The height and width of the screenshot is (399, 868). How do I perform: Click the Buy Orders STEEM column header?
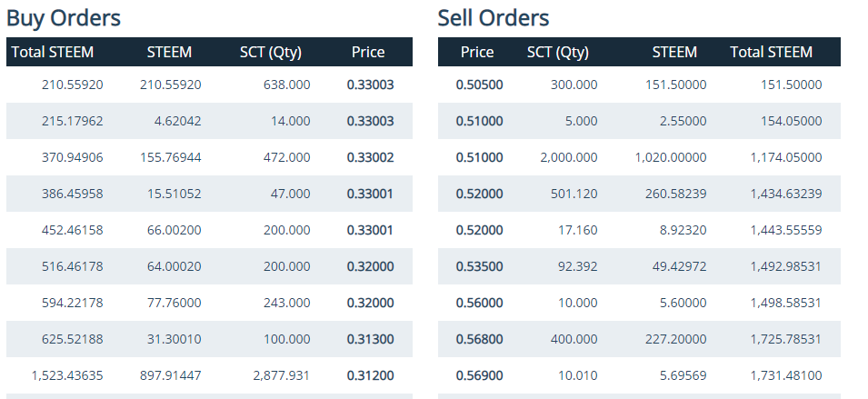click(x=169, y=52)
